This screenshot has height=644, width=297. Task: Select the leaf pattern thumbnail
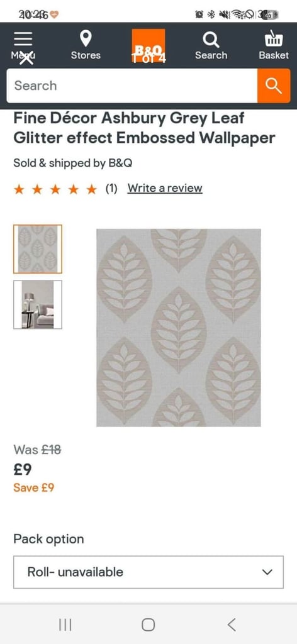(x=38, y=249)
